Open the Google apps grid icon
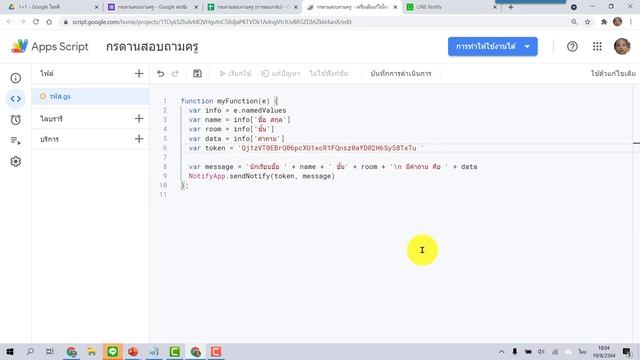 point(597,47)
